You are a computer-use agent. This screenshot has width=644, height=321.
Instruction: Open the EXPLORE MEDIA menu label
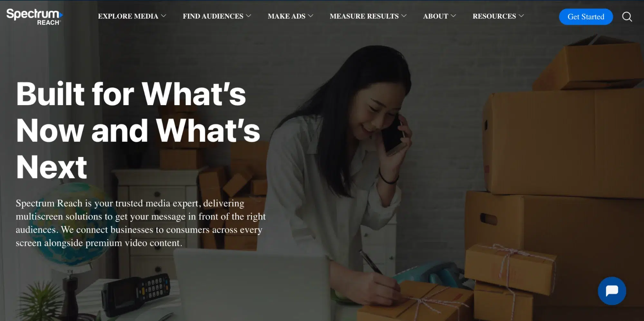[x=128, y=16]
